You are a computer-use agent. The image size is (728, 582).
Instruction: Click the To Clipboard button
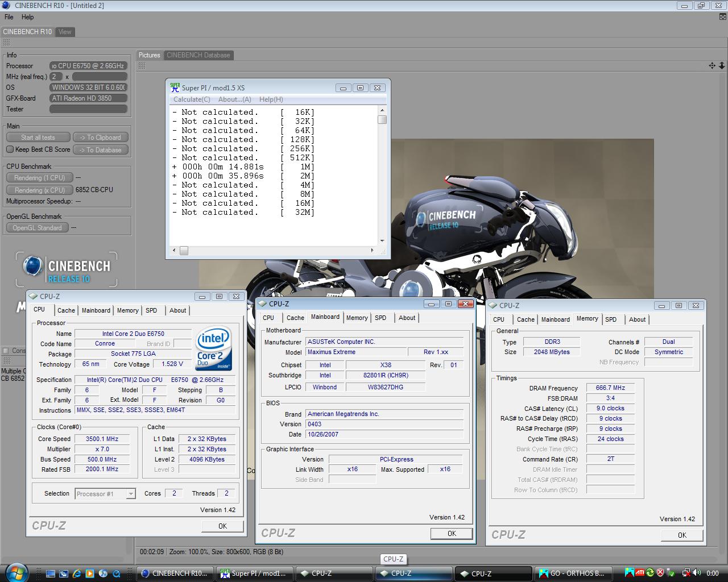point(100,138)
